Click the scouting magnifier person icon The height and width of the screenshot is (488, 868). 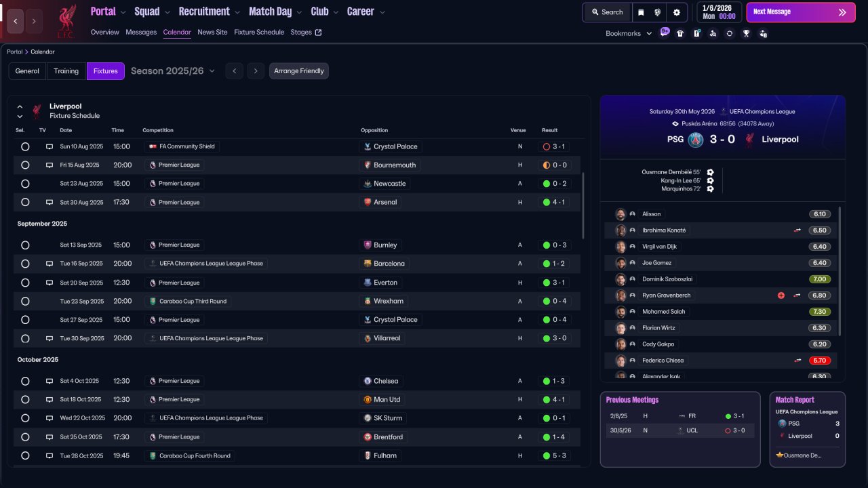coord(713,33)
